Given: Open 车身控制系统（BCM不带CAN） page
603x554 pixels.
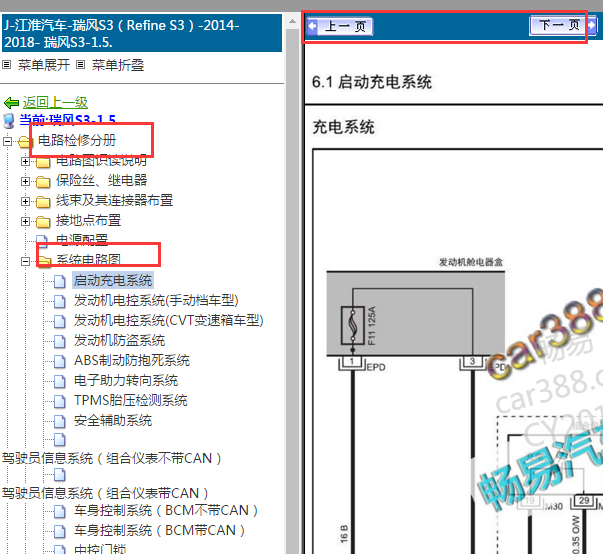Looking at the screenshot, I should [167, 510].
